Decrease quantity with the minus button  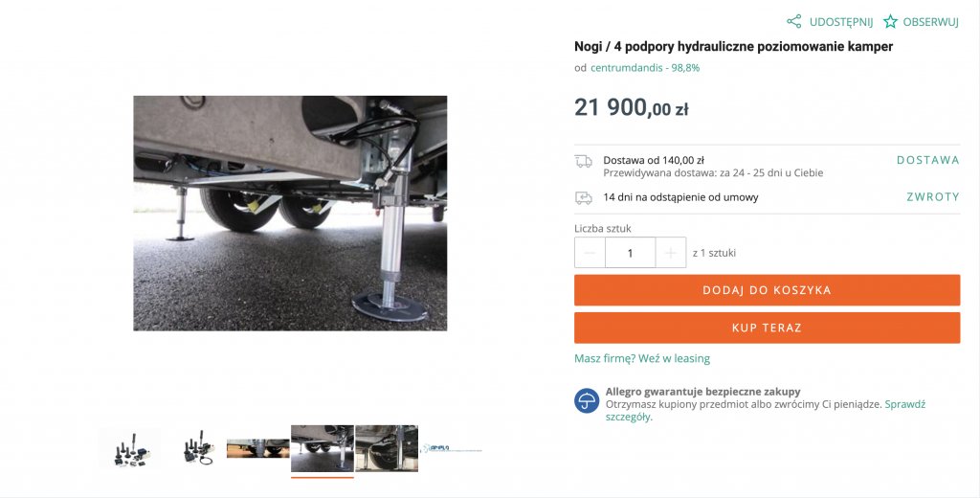pyautogui.click(x=590, y=253)
